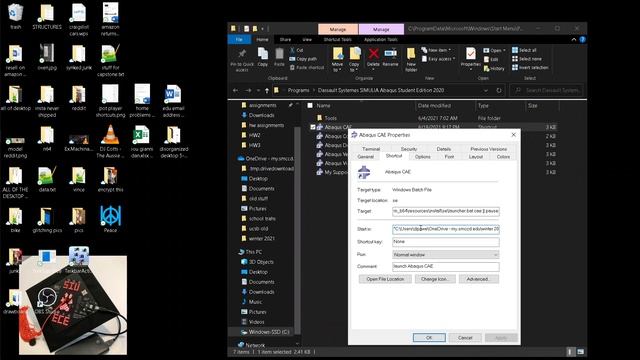Click the Properties checkmark icon in ribbon

470,54
